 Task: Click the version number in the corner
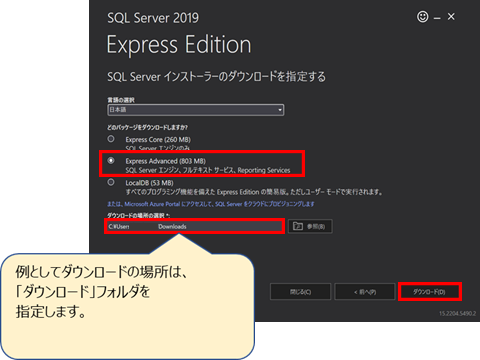tap(457, 313)
